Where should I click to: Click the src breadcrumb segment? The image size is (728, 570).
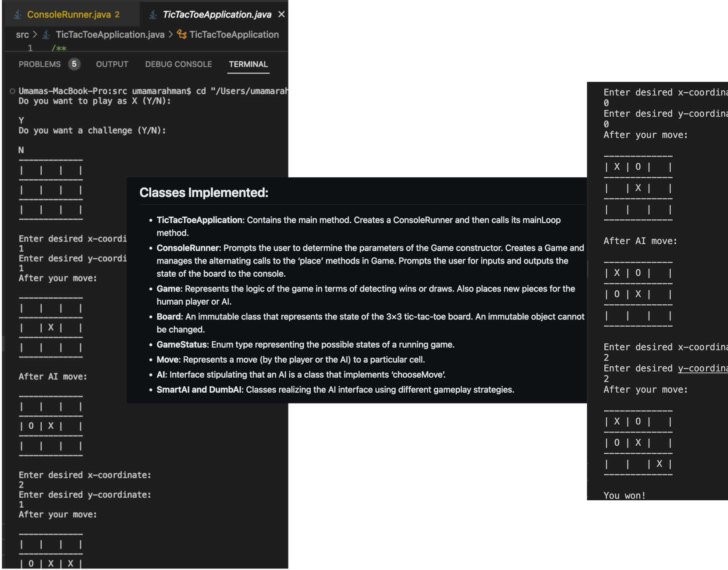click(x=22, y=34)
